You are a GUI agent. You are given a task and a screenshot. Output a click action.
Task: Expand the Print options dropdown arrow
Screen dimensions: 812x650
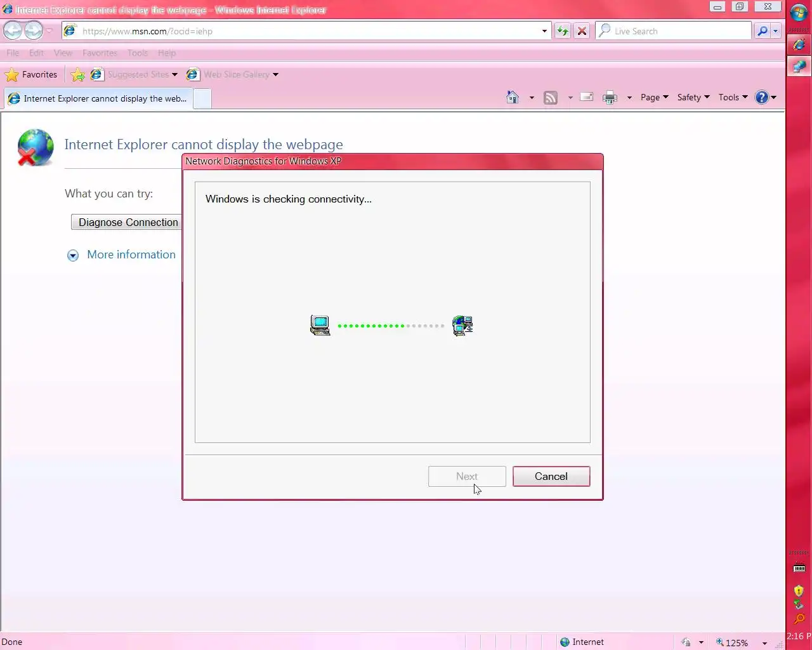tap(629, 98)
